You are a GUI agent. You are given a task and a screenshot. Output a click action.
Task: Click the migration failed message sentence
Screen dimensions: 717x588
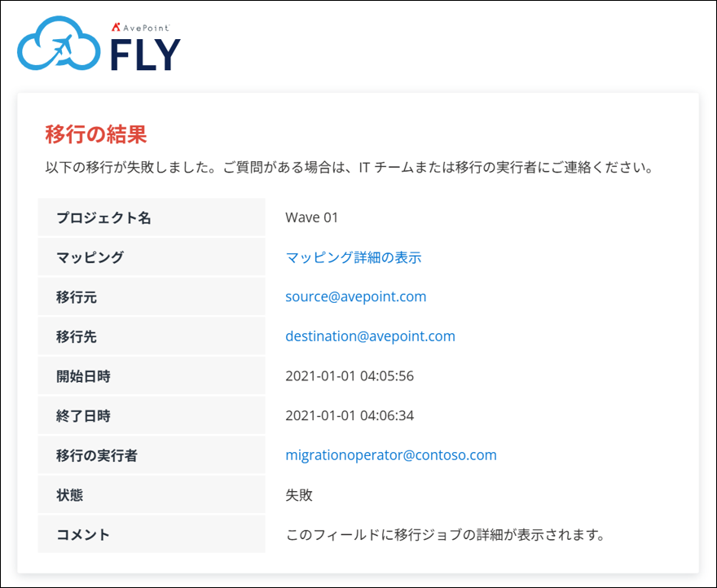click(350, 169)
